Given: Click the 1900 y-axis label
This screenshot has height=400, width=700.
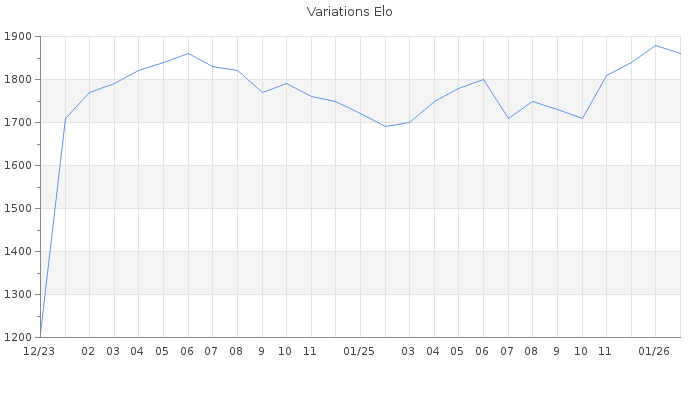Looking at the screenshot, I should coord(18,37).
